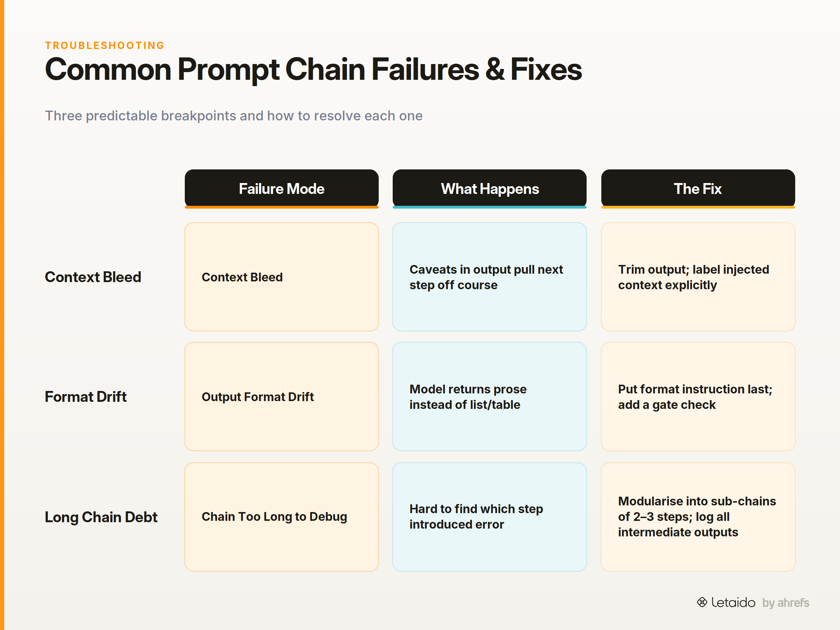The width and height of the screenshot is (840, 630).
Task: Click the Long Chain Debt row label
Action: point(101,517)
